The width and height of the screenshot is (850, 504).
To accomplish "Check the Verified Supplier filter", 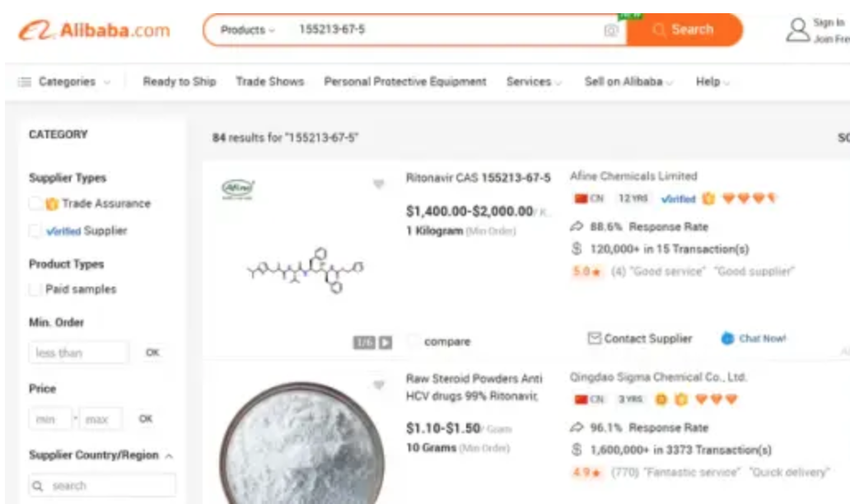I will pyautogui.click(x=35, y=231).
